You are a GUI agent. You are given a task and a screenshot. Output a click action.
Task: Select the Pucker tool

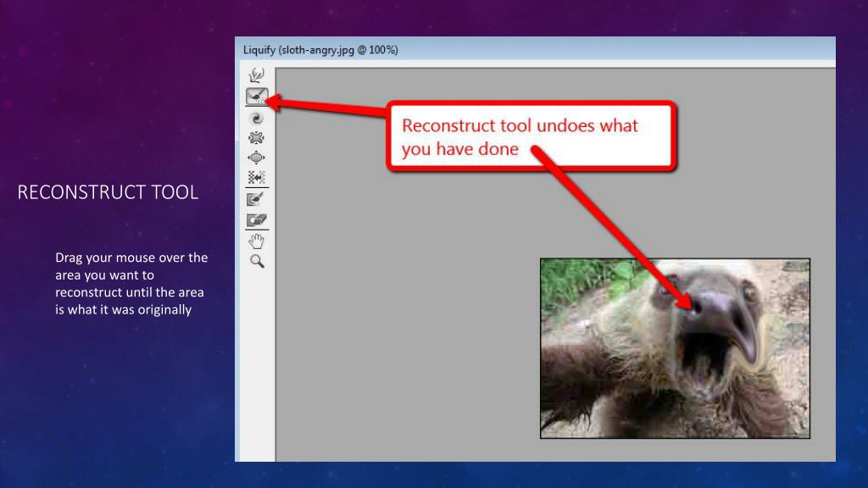256,138
